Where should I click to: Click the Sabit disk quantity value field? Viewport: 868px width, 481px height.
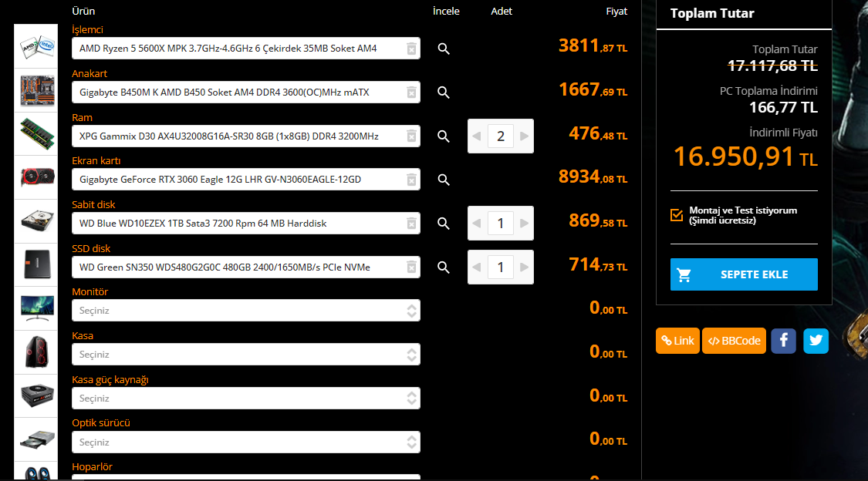pyautogui.click(x=501, y=224)
